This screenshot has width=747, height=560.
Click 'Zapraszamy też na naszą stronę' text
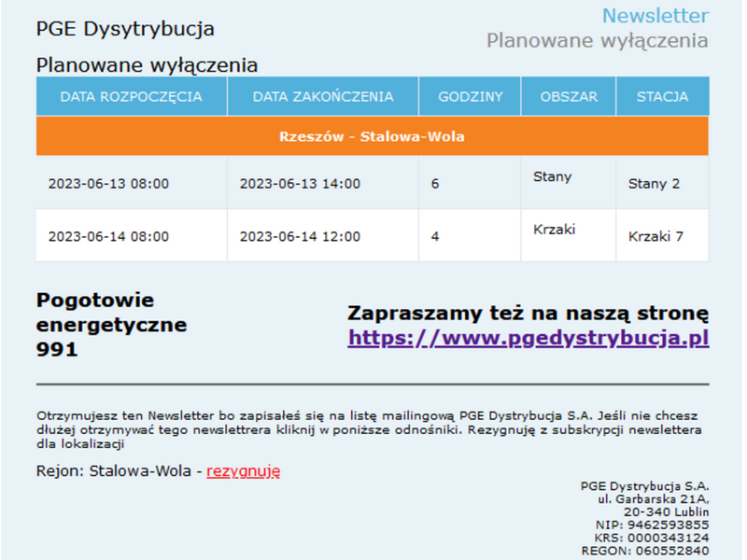[x=529, y=314]
